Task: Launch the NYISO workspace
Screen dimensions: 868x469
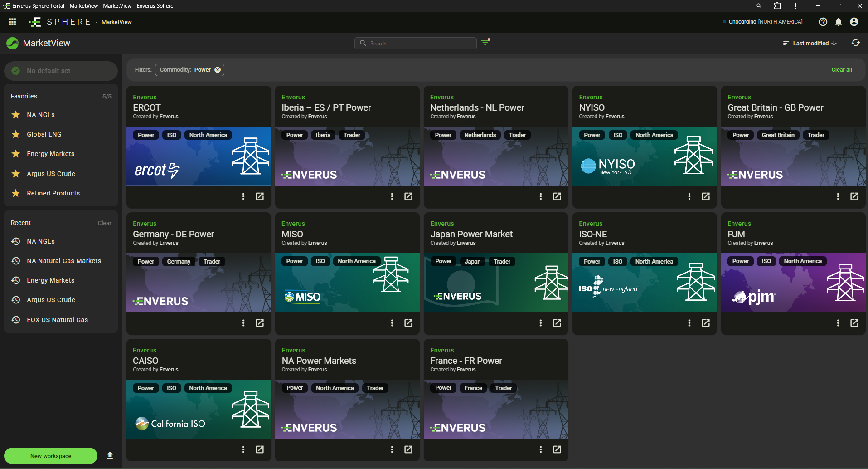Action: click(706, 196)
